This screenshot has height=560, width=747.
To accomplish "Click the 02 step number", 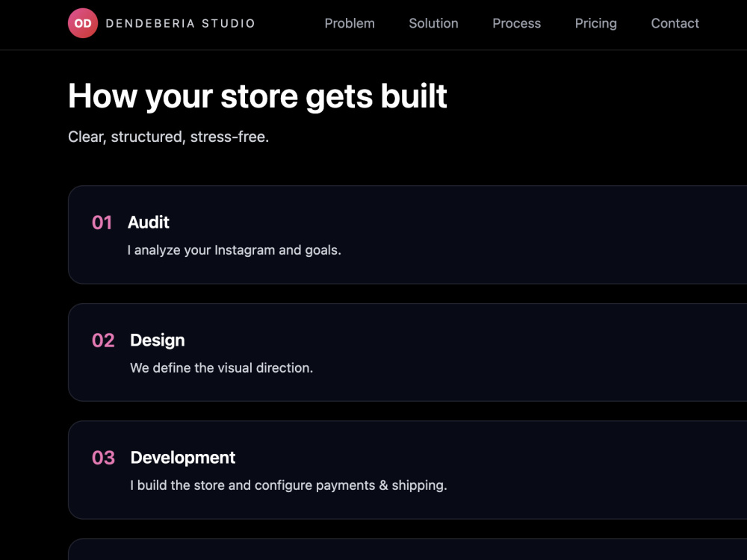I will click(103, 340).
